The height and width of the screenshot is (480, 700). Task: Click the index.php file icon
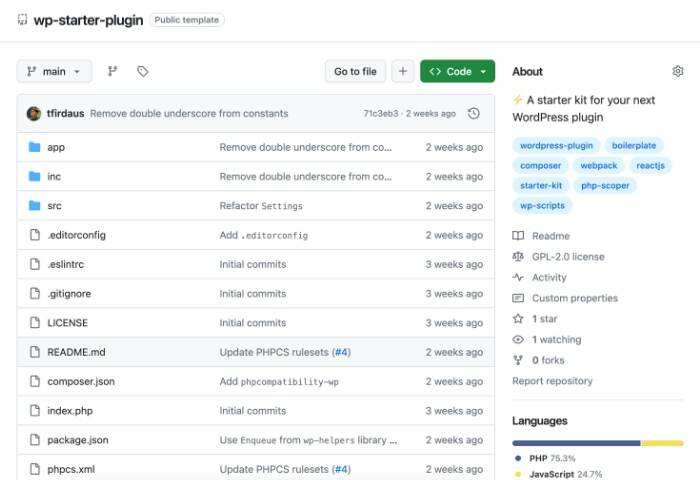(x=34, y=410)
